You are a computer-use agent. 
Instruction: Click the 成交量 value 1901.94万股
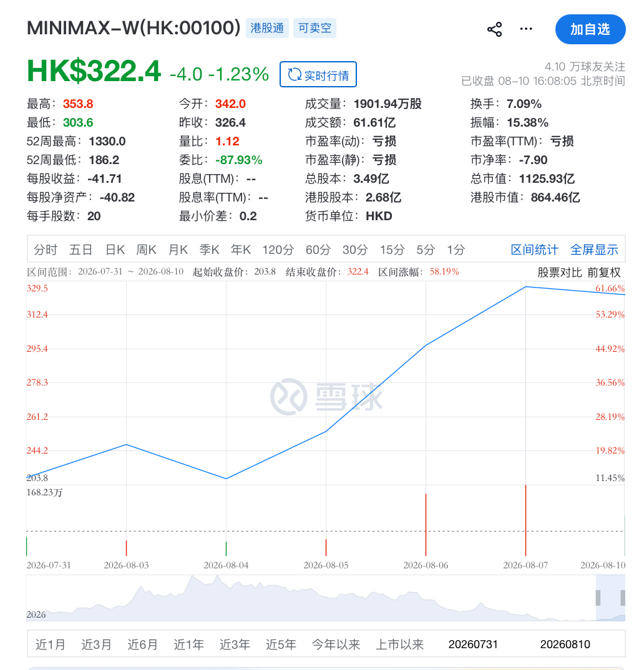(x=387, y=104)
